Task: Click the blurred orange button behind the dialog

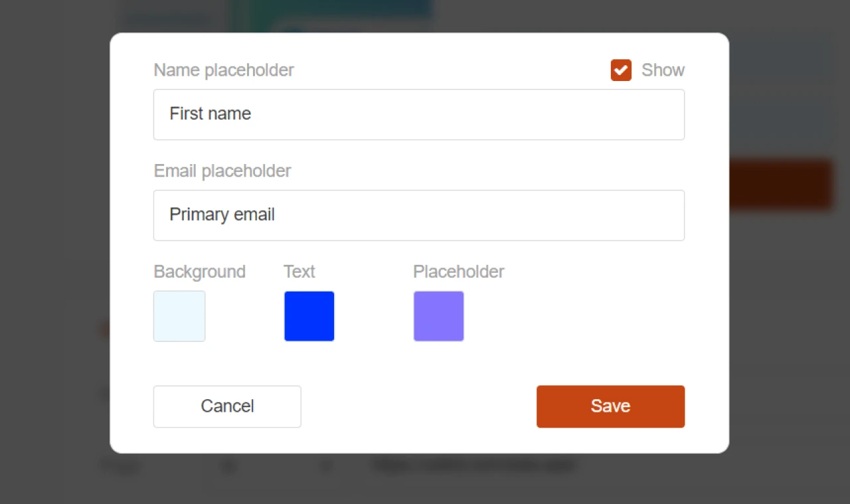Action: (780, 185)
